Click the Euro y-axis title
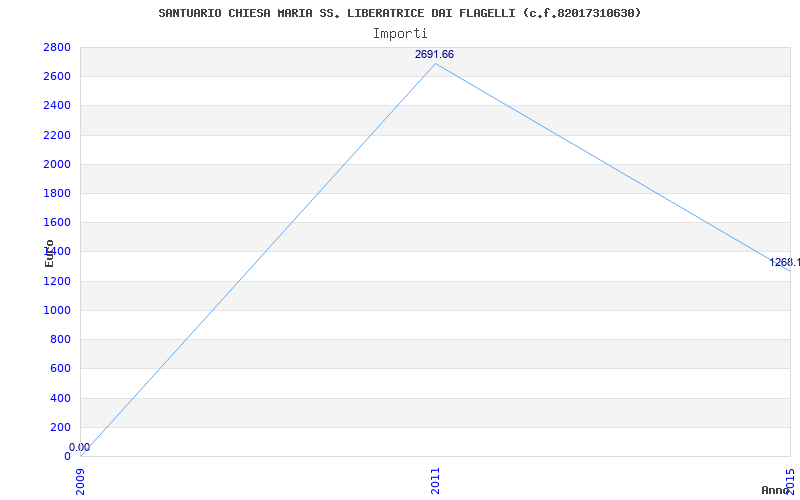800x500 pixels. (x=49, y=253)
